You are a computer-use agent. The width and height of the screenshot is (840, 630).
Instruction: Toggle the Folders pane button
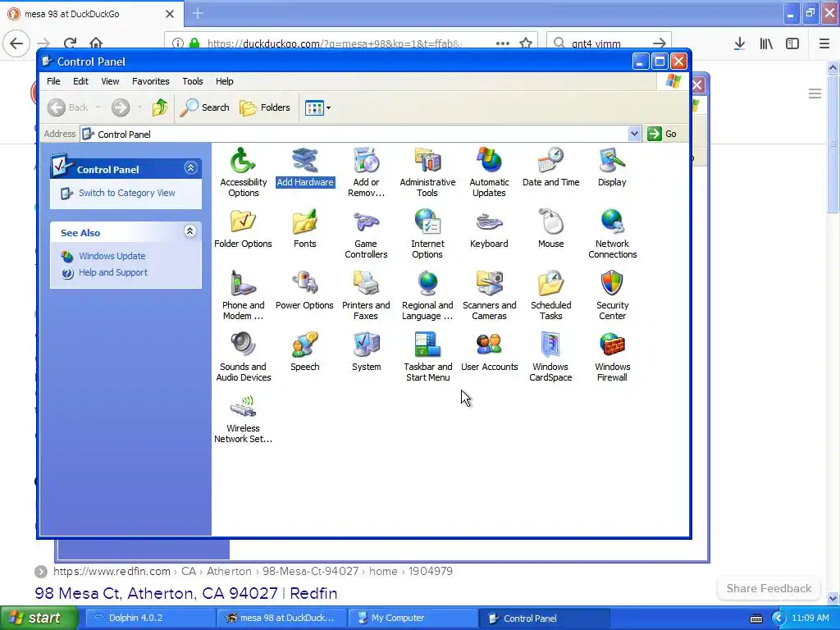coord(265,107)
